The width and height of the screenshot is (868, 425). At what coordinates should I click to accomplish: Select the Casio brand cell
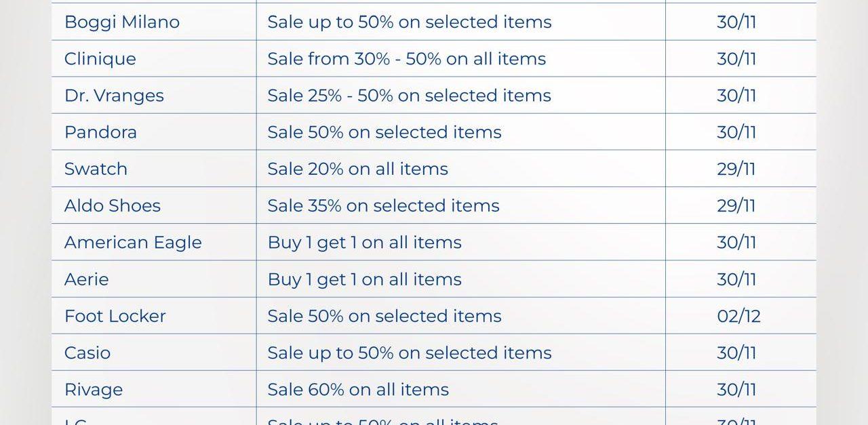tap(87, 352)
